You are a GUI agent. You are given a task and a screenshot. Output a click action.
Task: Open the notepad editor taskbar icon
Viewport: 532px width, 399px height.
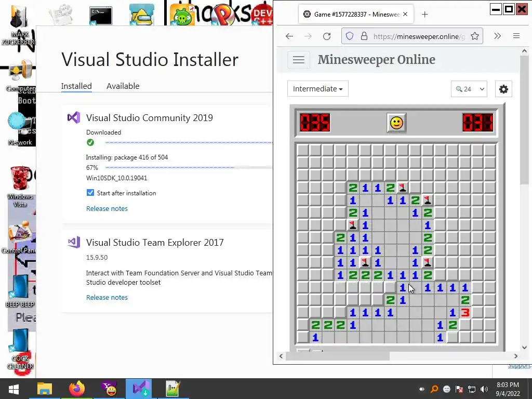172,389
